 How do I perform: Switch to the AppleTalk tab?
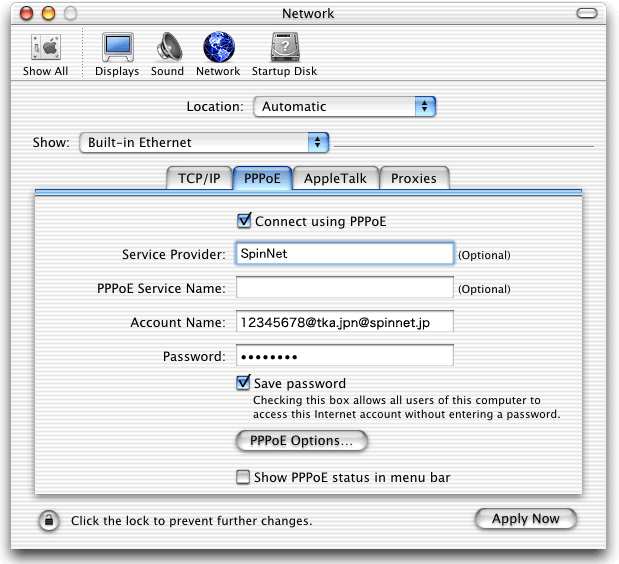point(335,178)
